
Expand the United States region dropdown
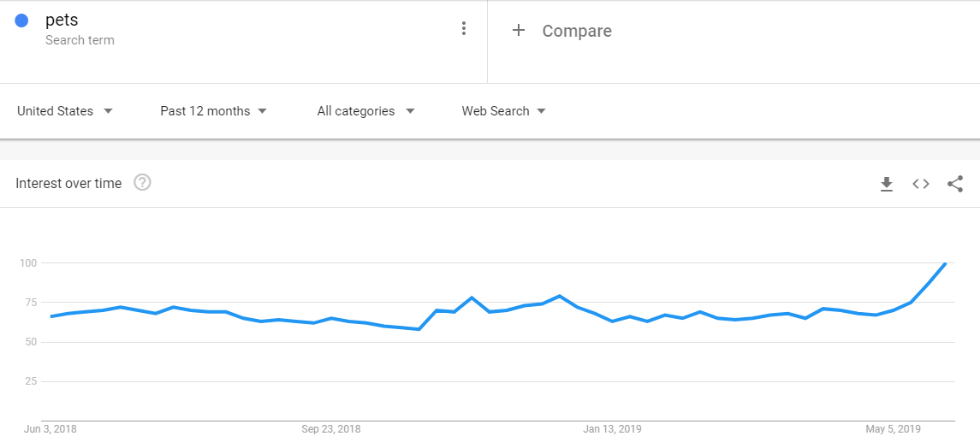[x=65, y=111]
